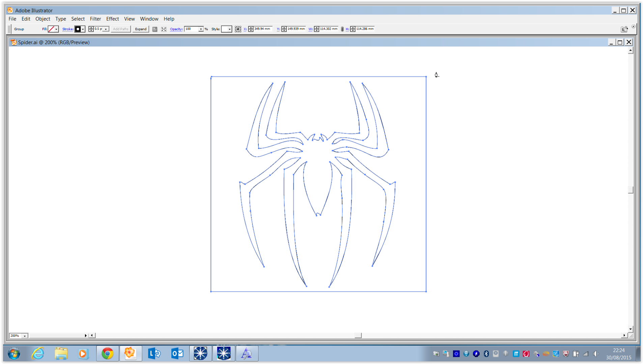Increase stroke weight with the up stepper arrow
The image size is (643, 364).
91,27
